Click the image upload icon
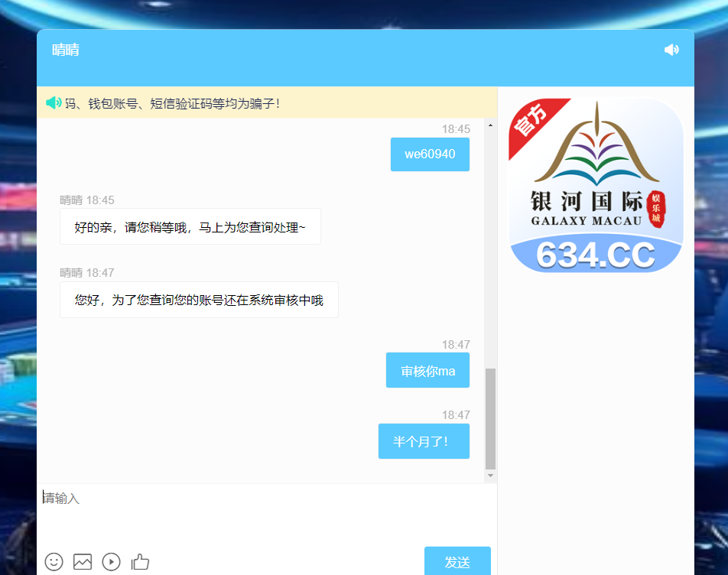 (x=83, y=562)
